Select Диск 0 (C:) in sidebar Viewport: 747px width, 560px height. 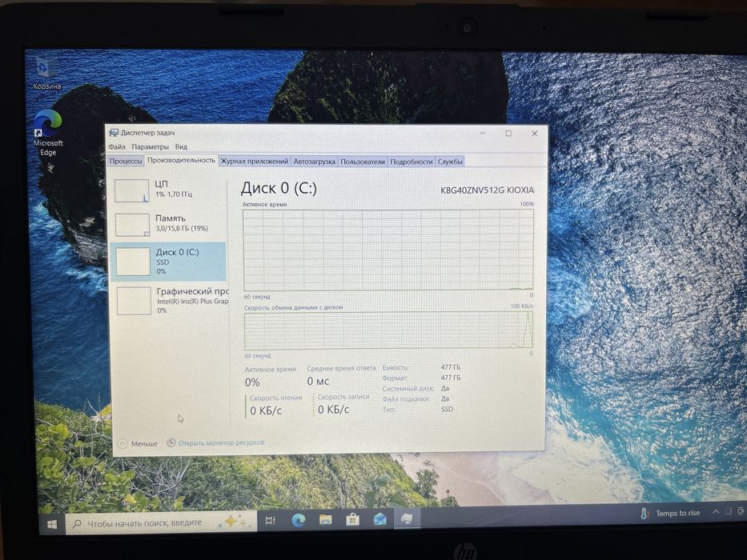point(168,261)
